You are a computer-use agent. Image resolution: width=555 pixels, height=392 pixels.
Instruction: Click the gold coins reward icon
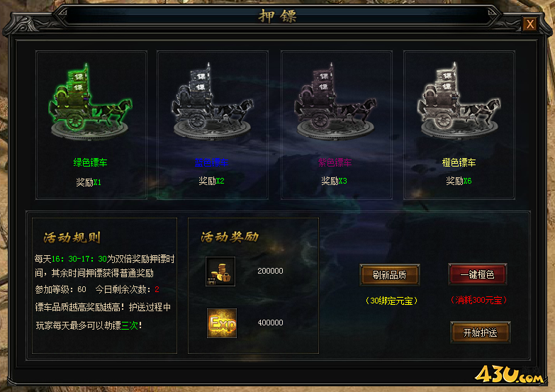pos(220,271)
